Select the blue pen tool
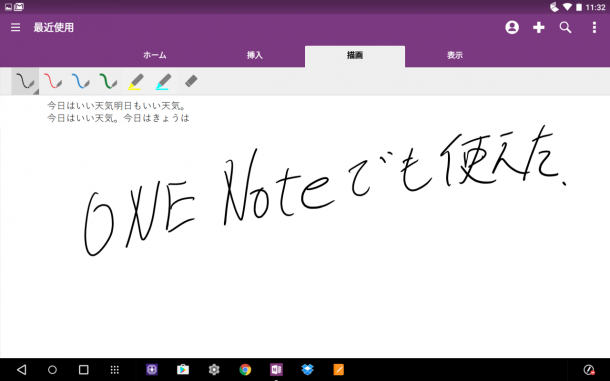 81,81
